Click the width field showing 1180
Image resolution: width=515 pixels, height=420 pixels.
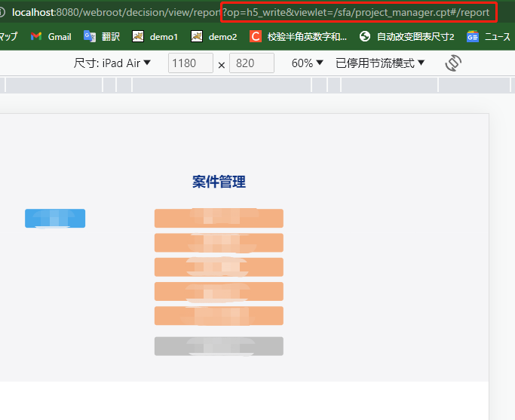191,63
